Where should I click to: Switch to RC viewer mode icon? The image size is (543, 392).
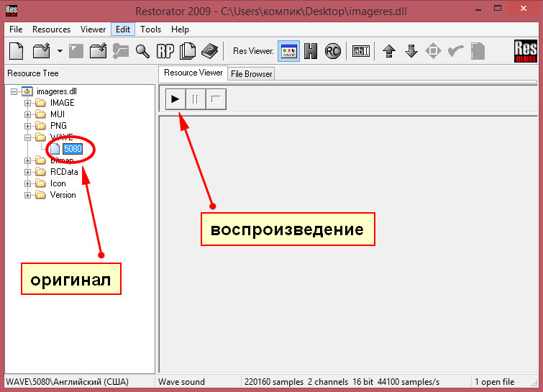click(x=333, y=51)
